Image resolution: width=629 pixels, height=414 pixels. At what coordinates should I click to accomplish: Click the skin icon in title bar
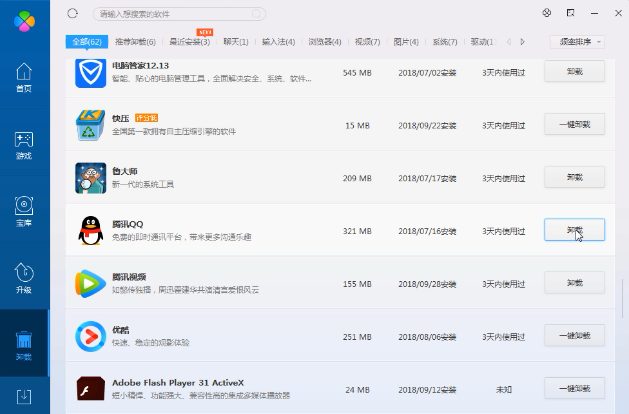546,13
